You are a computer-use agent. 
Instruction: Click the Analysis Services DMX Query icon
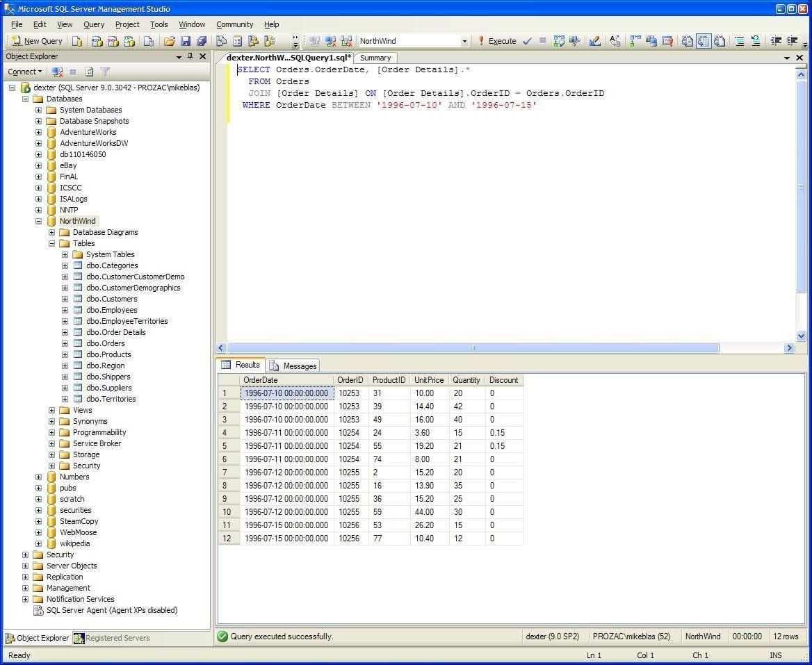[x=113, y=41]
